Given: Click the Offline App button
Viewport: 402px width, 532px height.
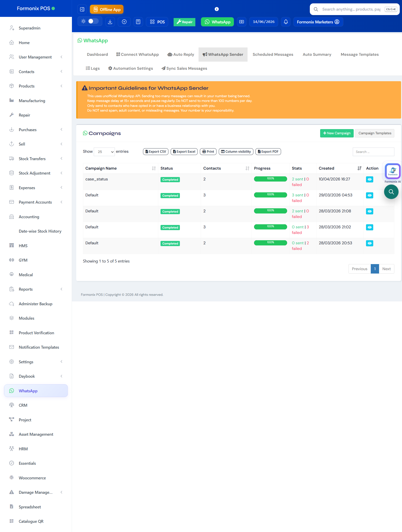Looking at the screenshot, I should point(107,9).
